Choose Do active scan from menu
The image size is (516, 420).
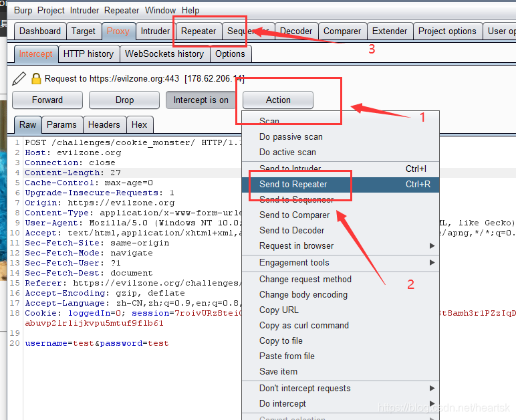[341, 152]
